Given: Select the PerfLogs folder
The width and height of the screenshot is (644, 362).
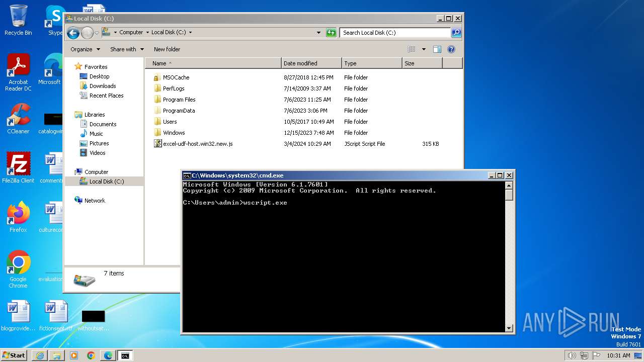Looking at the screenshot, I should 174,88.
